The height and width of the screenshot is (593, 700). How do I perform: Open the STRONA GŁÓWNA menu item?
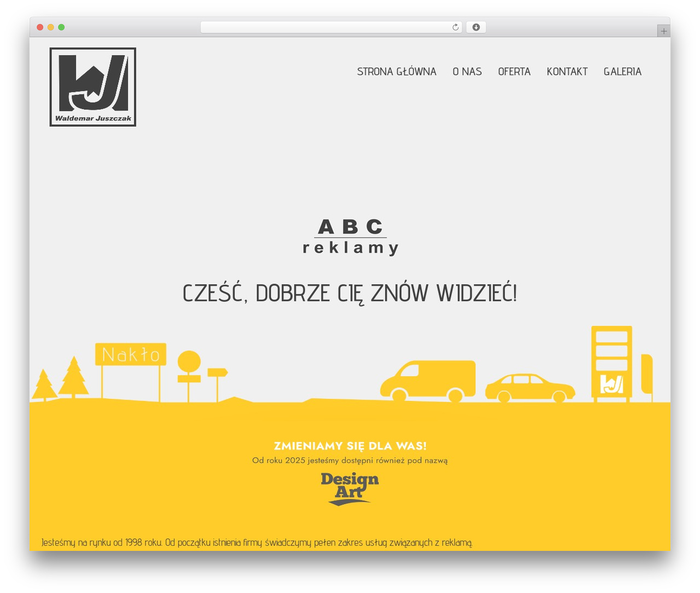396,72
